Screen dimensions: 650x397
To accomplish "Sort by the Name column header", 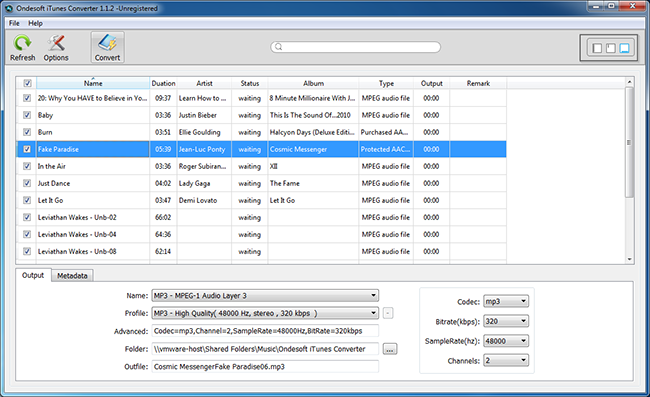I will (93, 83).
